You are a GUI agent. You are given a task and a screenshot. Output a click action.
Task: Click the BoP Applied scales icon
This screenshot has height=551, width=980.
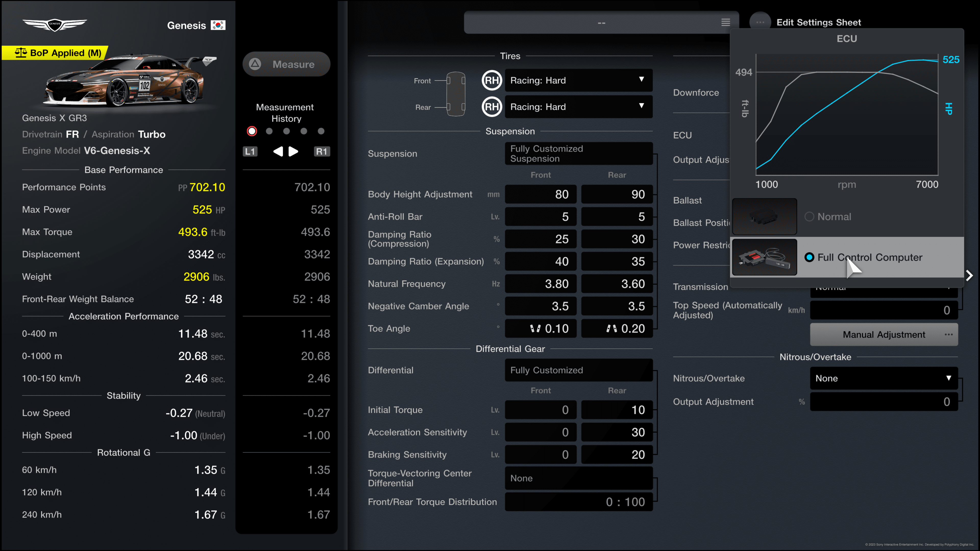(x=20, y=53)
